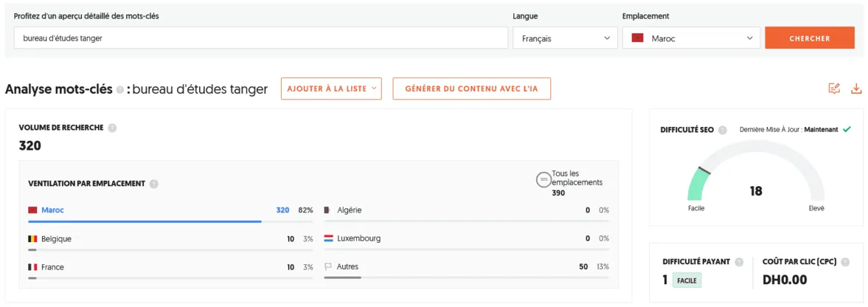Click the Autres volume value 50
Screen dimensions: 868x307
[x=583, y=267]
